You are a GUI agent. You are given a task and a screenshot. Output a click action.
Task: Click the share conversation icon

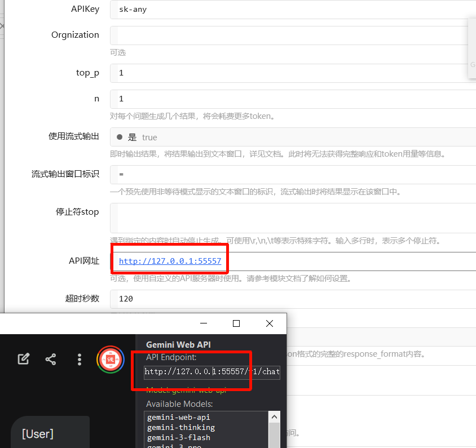51,359
